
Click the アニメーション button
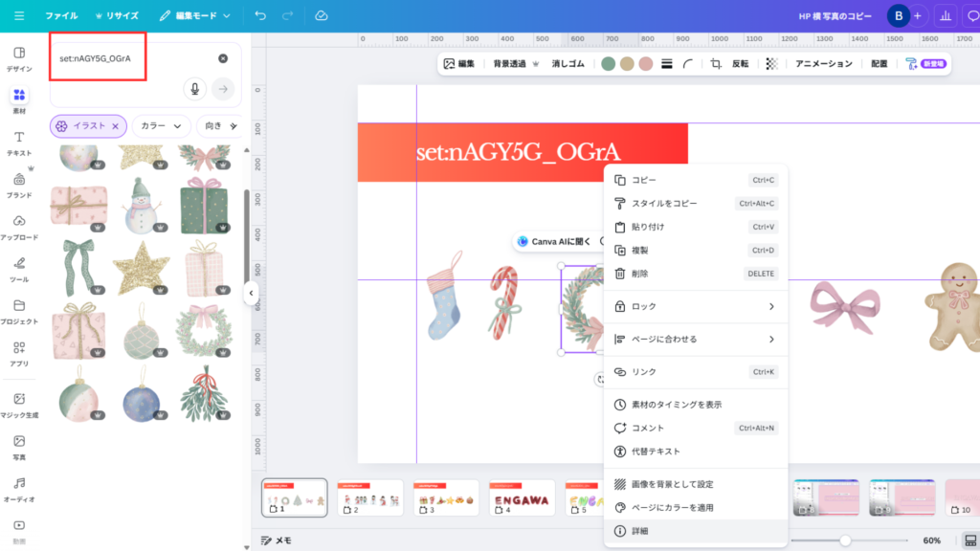(823, 64)
